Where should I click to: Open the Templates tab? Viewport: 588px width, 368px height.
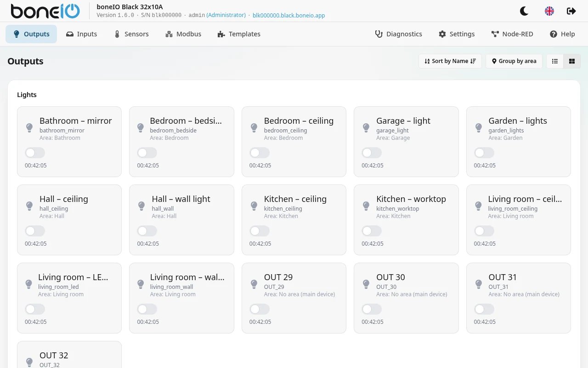[239, 34]
